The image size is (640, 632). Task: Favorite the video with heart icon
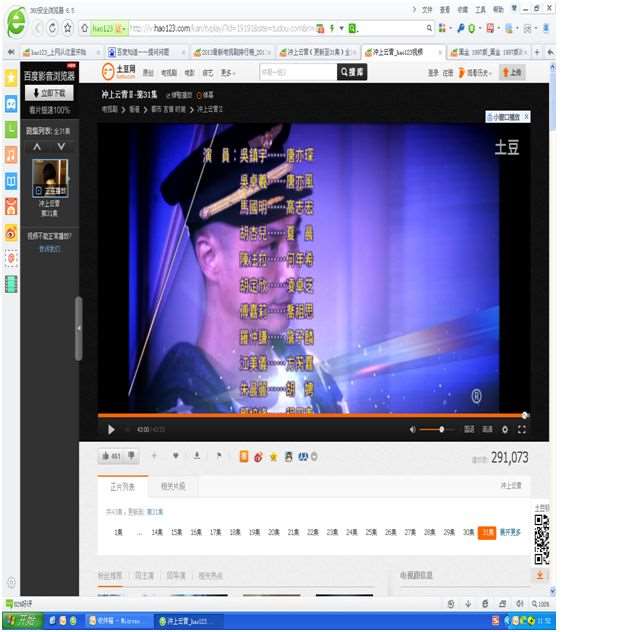click(x=176, y=456)
